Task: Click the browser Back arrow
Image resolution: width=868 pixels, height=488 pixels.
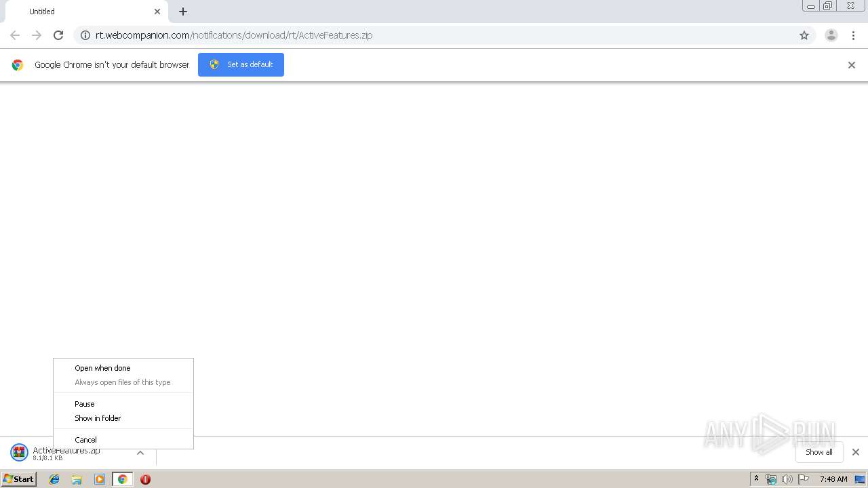Action: click(15, 35)
